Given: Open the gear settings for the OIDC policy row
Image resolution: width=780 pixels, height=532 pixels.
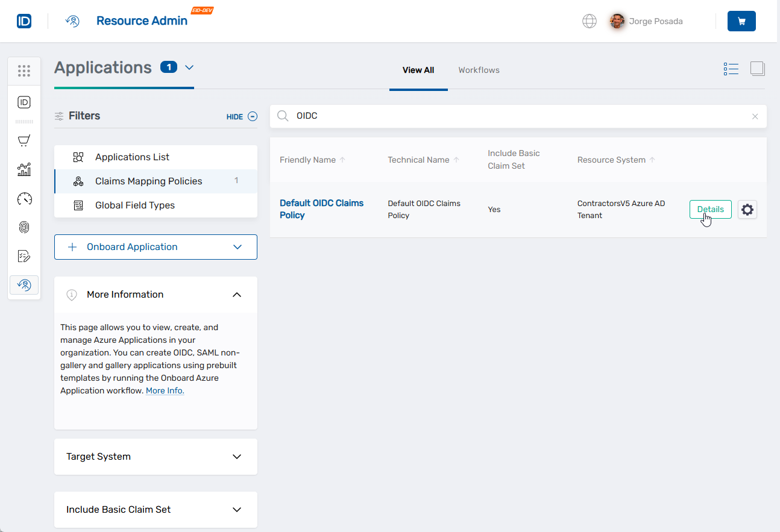Looking at the screenshot, I should (747, 209).
